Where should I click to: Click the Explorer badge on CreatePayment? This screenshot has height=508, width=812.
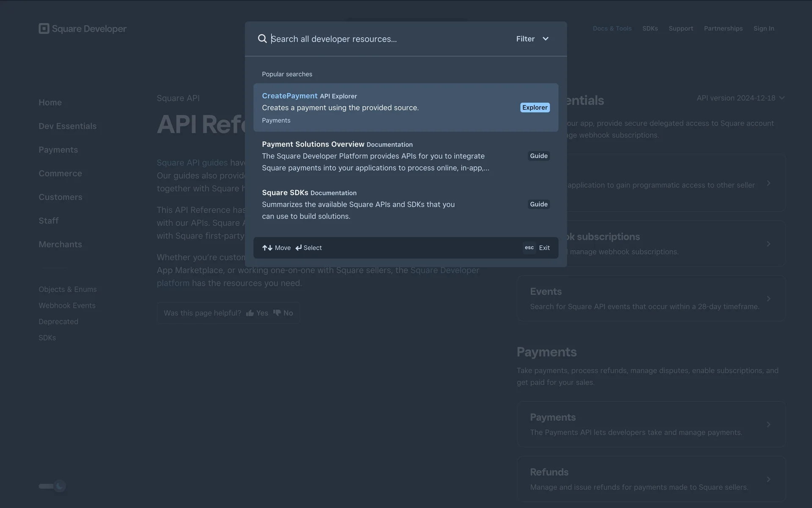click(535, 108)
